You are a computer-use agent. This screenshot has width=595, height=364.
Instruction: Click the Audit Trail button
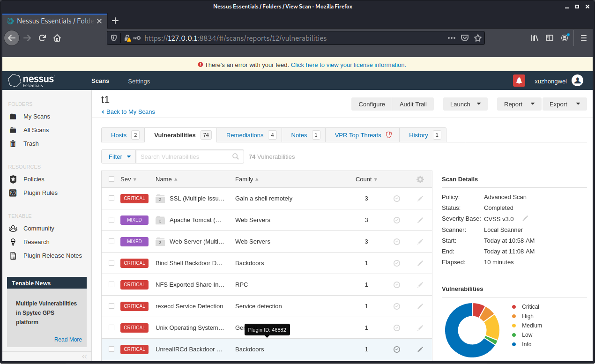(413, 104)
